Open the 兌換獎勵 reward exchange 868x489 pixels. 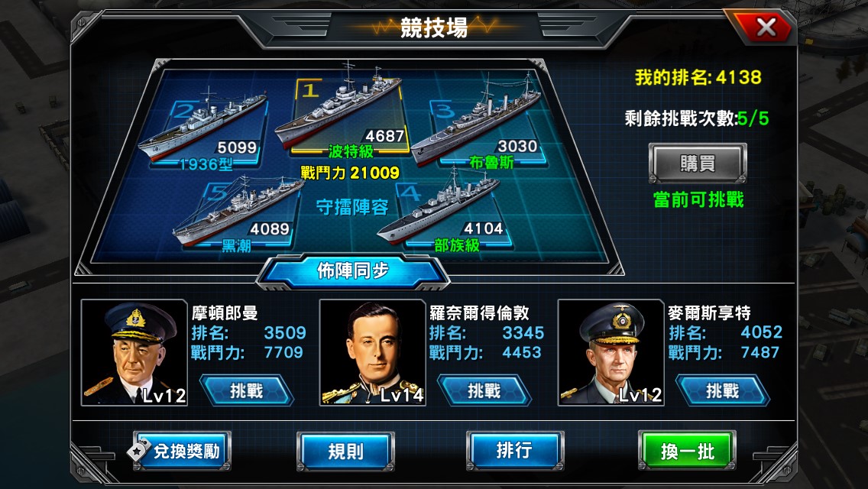point(182,451)
